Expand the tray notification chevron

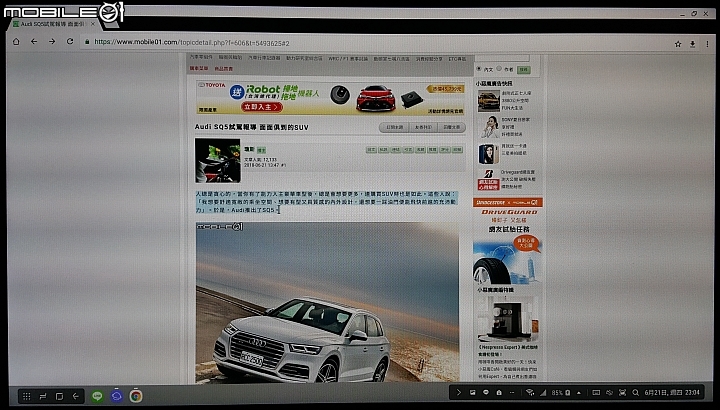[x=458, y=393]
